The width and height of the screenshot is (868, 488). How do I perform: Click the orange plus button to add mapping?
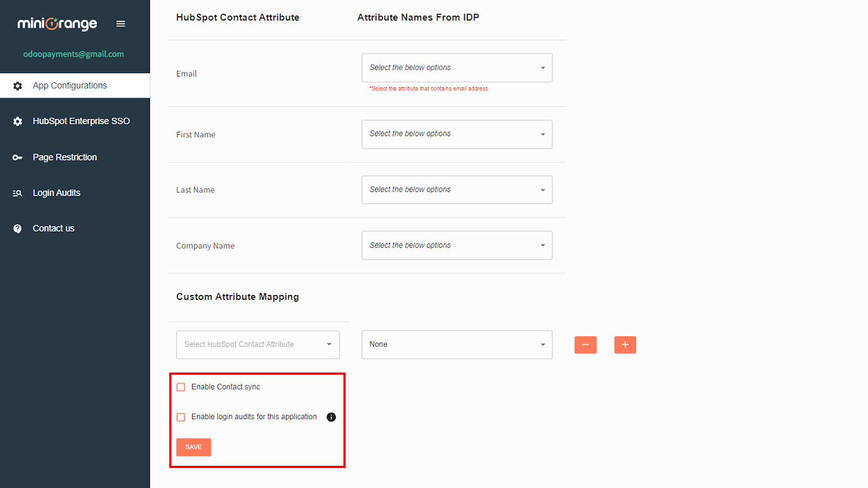coord(625,345)
